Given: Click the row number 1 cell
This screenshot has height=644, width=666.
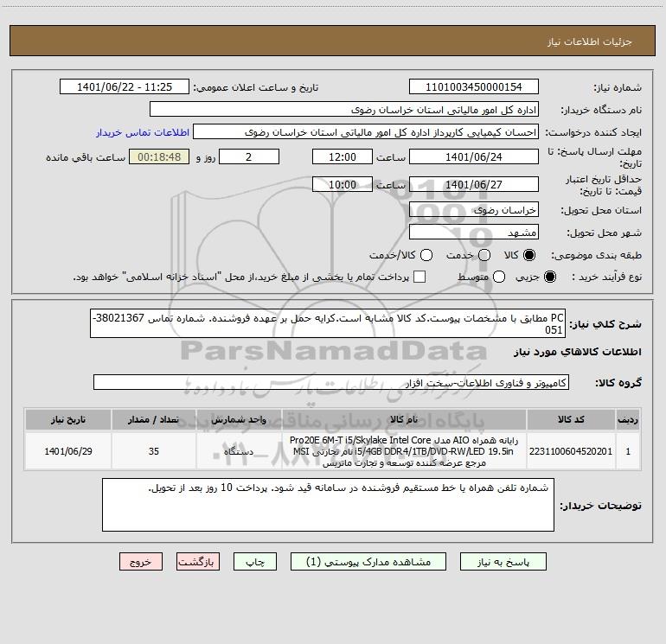Looking at the screenshot, I should coord(628,451).
